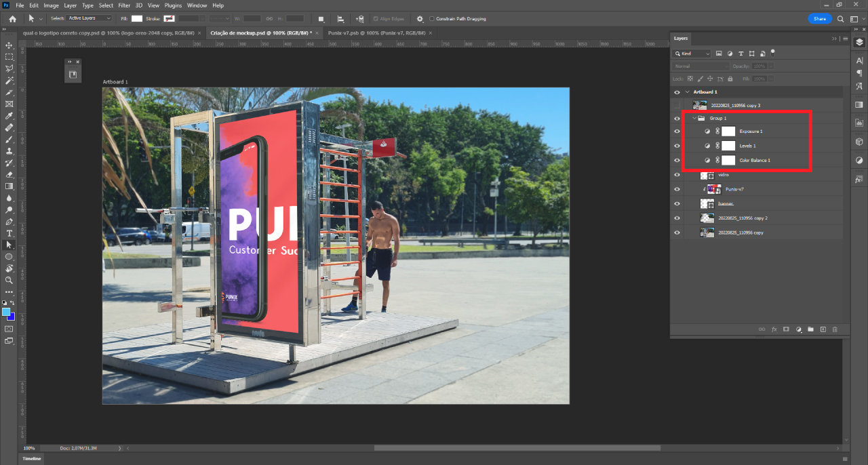Image resolution: width=868 pixels, height=465 pixels.
Task: Select the Brush tool
Action: 9,139
